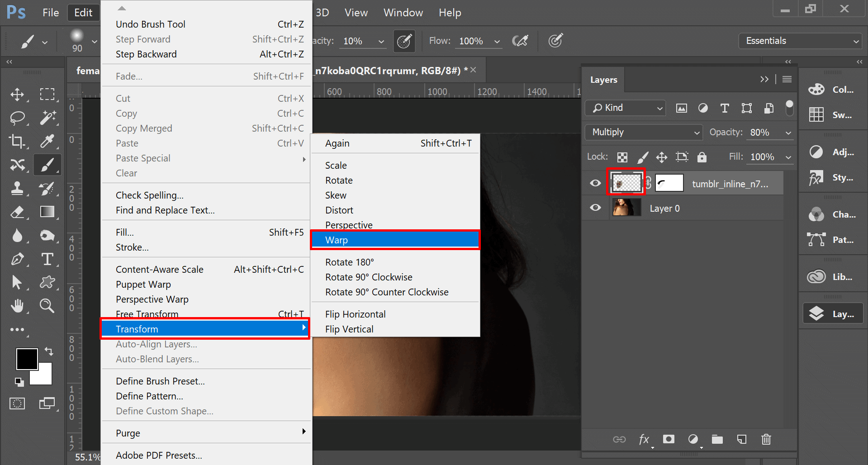Viewport: 868px width, 465px height.
Task: Open the layer Kind filter dropdown
Action: pos(626,108)
